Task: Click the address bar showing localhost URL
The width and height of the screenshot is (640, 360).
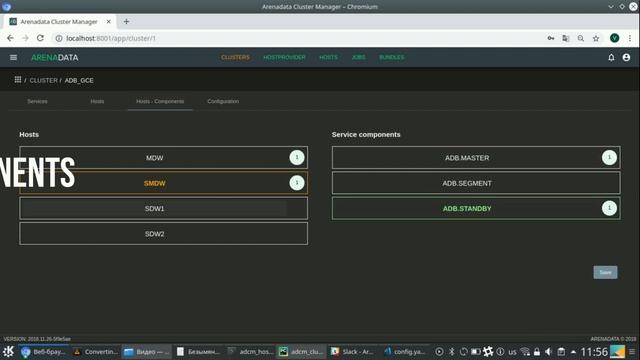Action: point(298,38)
